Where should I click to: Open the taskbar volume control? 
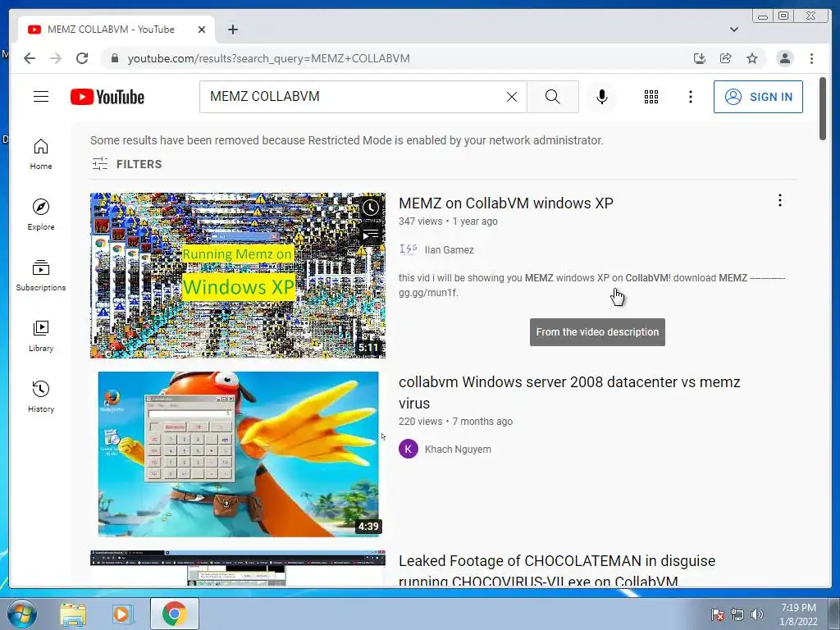click(x=757, y=614)
